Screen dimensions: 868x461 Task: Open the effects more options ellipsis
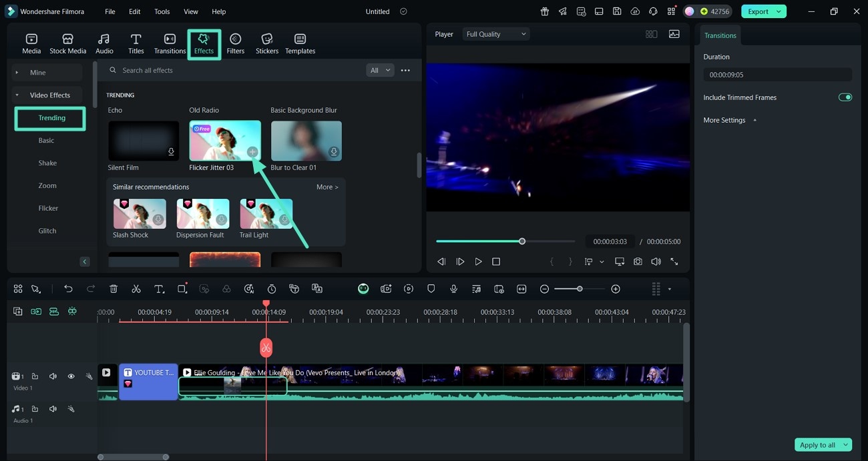point(405,70)
